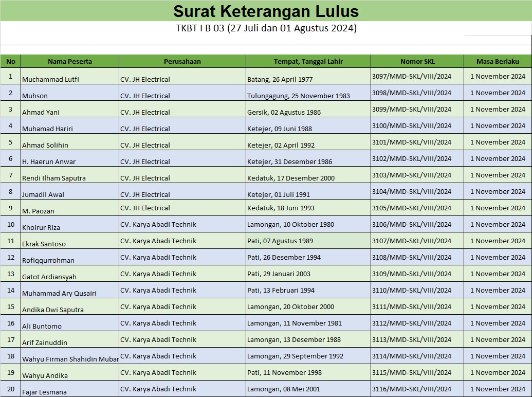Click birth cell 'Kedatuk, 17 Desember 2000'

point(308,175)
